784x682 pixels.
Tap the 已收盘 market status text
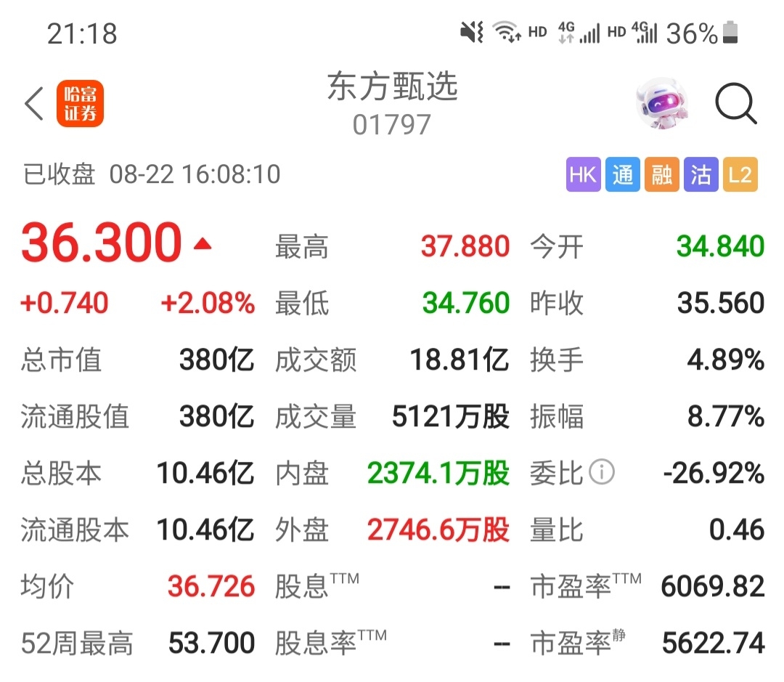(x=59, y=174)
